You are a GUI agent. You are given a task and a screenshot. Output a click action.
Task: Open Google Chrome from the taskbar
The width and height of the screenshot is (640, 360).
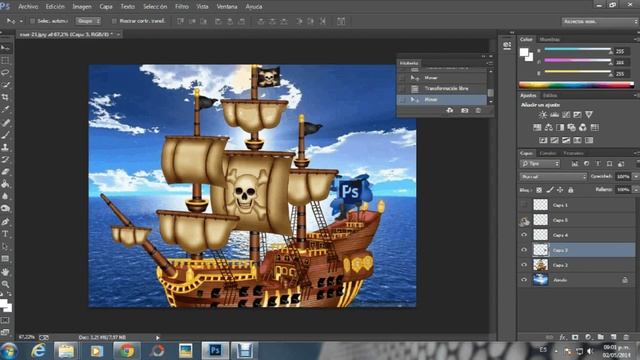point(126,351)
